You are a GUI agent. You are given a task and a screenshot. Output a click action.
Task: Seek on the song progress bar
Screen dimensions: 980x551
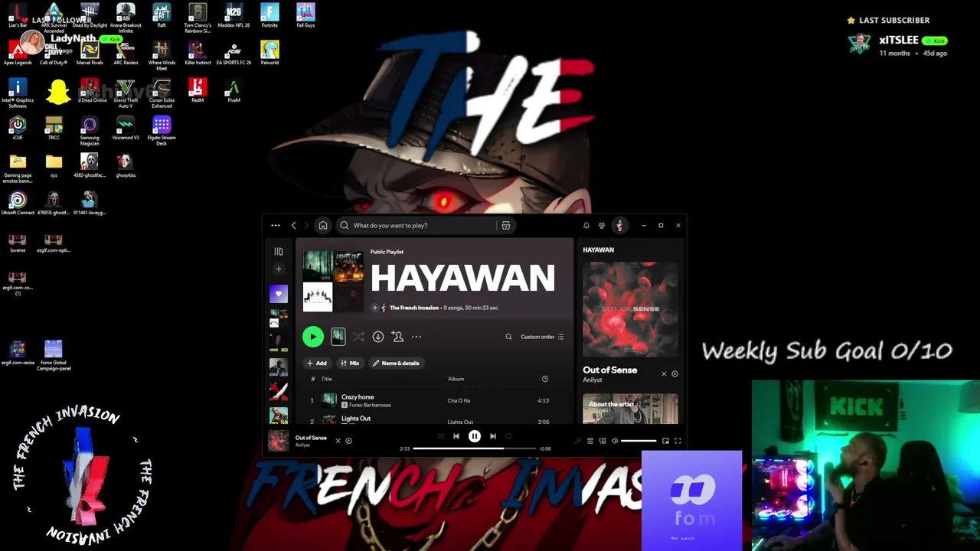475,448
